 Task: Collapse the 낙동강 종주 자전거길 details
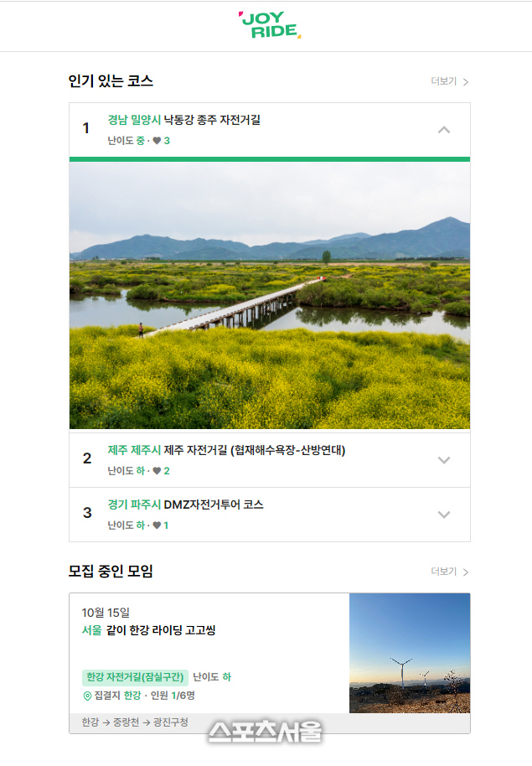pyautogui.click(x=444, y=130)
